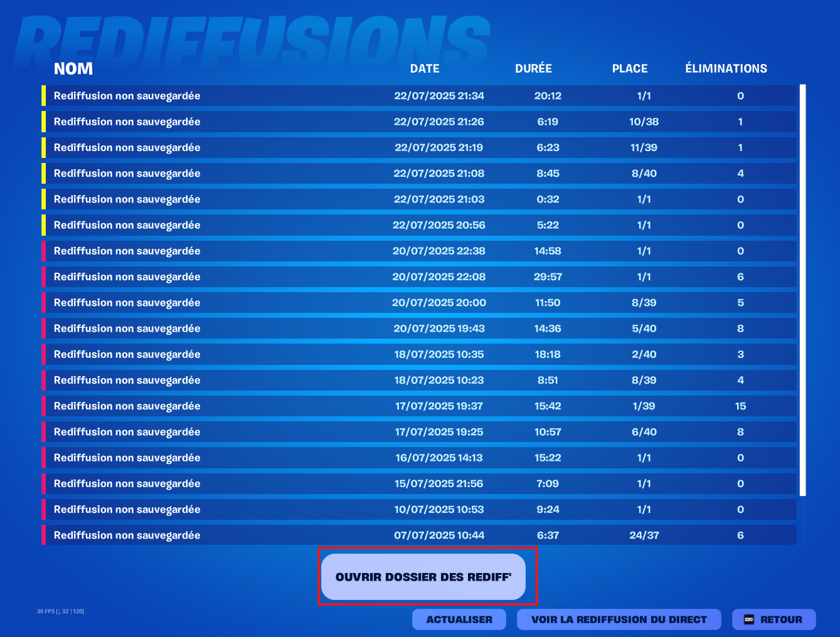Open VOIR LA REDIFFUSION DU DIRECT
The image size is (840, 637).
pos(619,619)
